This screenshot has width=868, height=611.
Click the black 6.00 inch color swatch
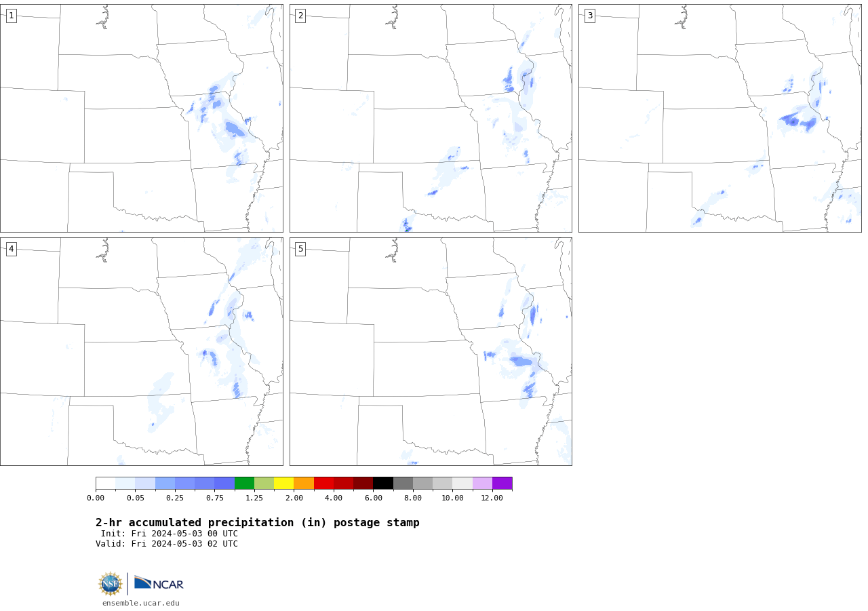point(383,484)
